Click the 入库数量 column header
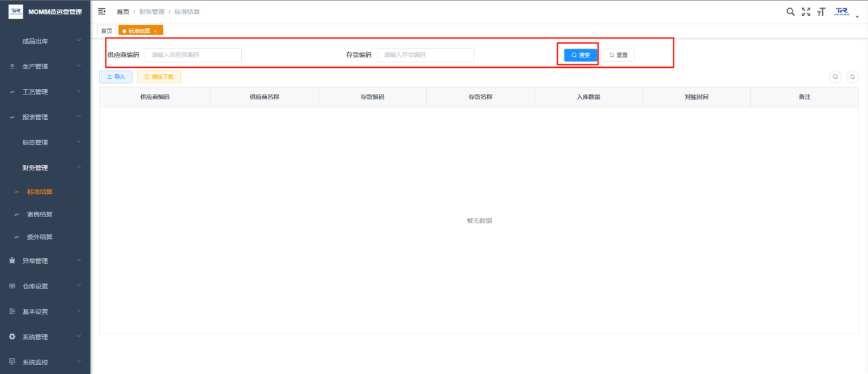This screenshot has width=868, height=374. pos(588,97)
